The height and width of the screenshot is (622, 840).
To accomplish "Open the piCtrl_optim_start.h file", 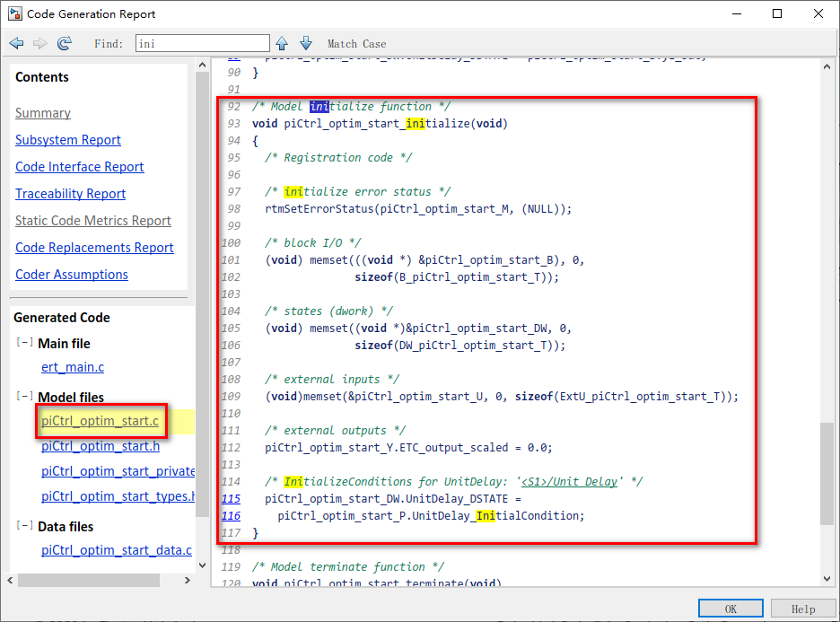I will [x=100, y=446].
